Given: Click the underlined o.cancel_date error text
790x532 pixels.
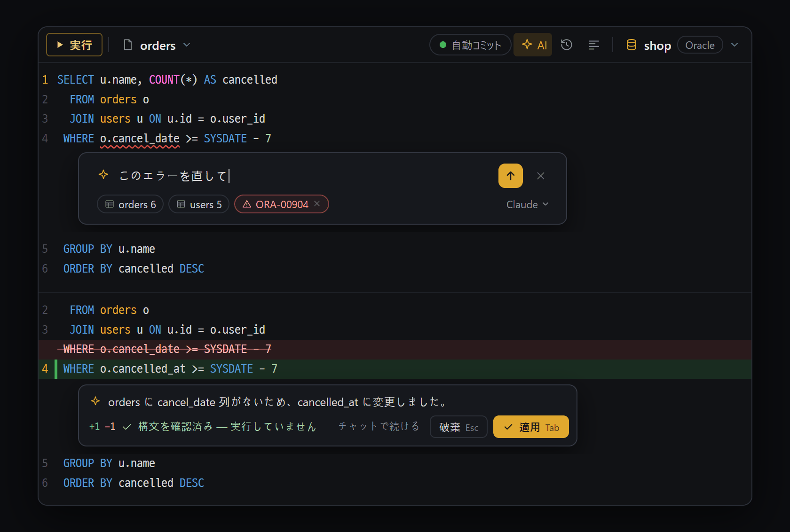Looking at the screenshot, I should pos(140,139).
